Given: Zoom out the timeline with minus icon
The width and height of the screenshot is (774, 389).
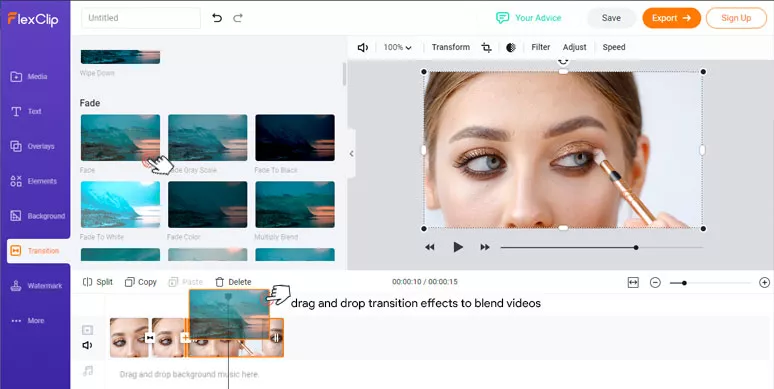Looking at the screenshot, I should [x=655, y=282].
